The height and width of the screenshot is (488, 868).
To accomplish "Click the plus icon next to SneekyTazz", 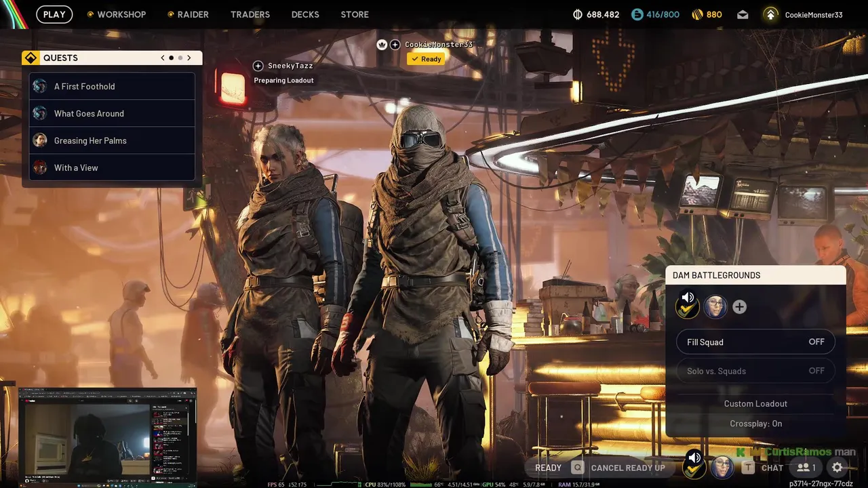I will (258, 66).
